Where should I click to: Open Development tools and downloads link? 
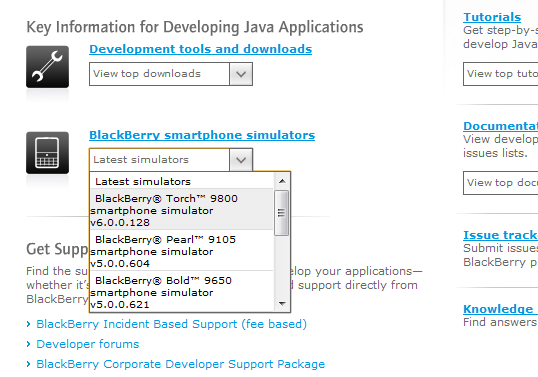coord(200,49)
